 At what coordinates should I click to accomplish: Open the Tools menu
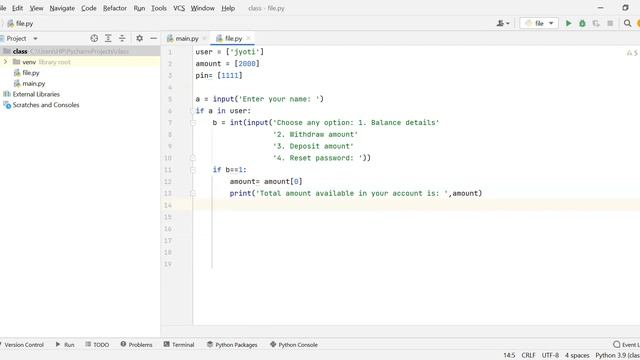[159, 8]
